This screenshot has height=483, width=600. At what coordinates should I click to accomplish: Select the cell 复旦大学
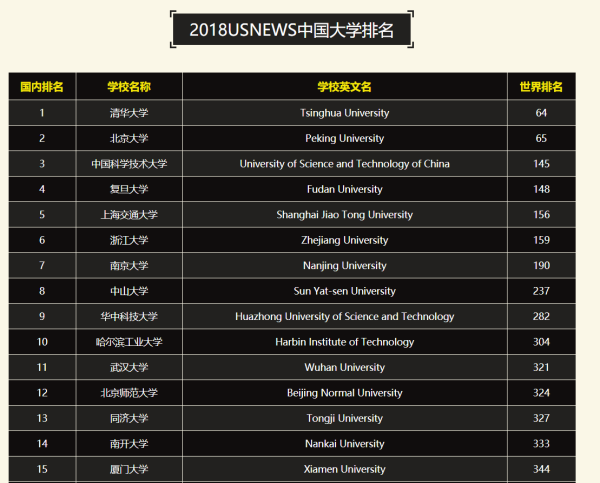pos(129,189)
